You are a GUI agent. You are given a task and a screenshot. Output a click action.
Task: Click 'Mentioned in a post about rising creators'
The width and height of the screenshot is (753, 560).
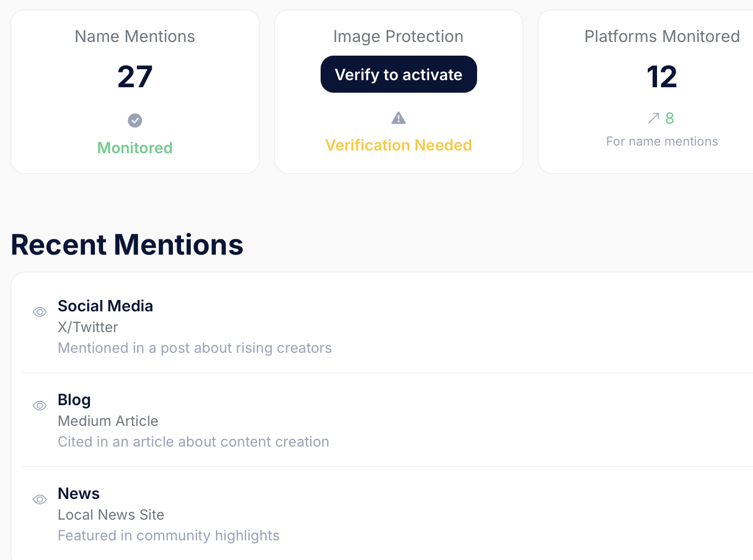[x=195, y=348]
